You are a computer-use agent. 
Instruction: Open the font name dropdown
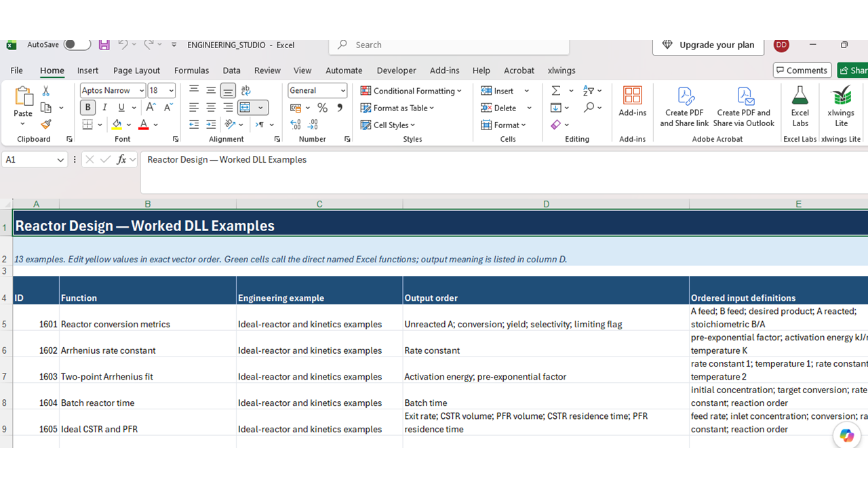coord(141,91)
